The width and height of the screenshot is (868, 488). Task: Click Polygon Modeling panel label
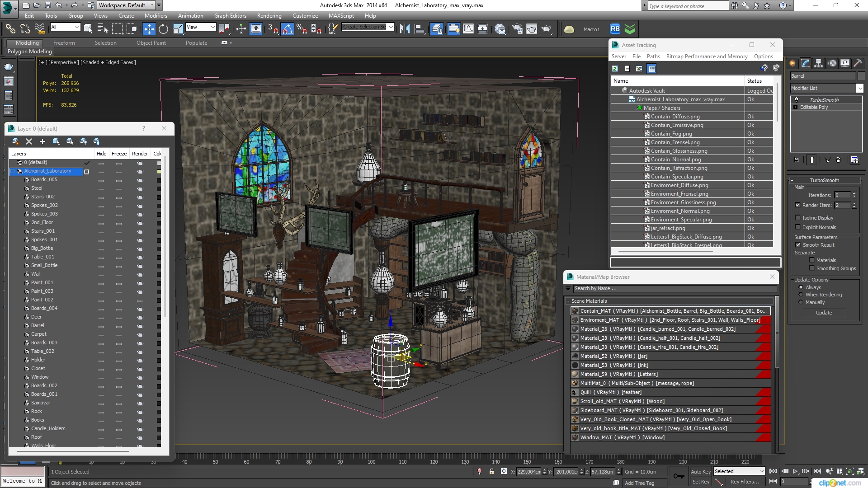[30, 52]
